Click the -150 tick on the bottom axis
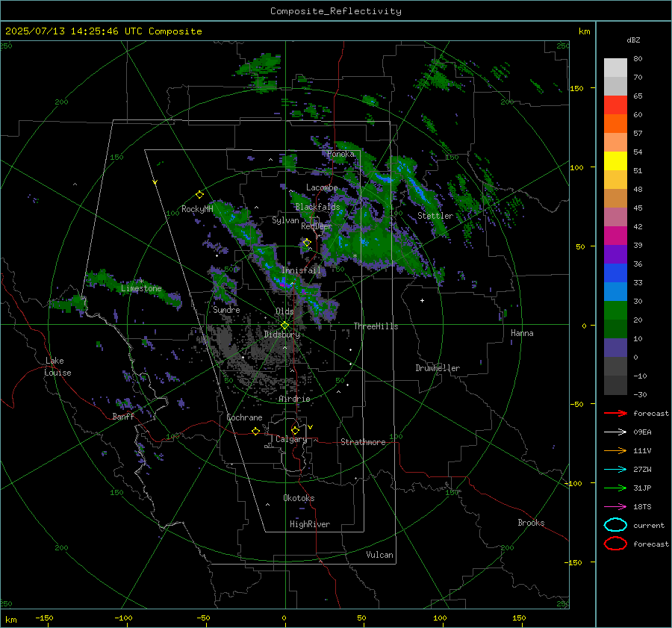This screenshot has height=628, width=672. (x=44, y=618)
